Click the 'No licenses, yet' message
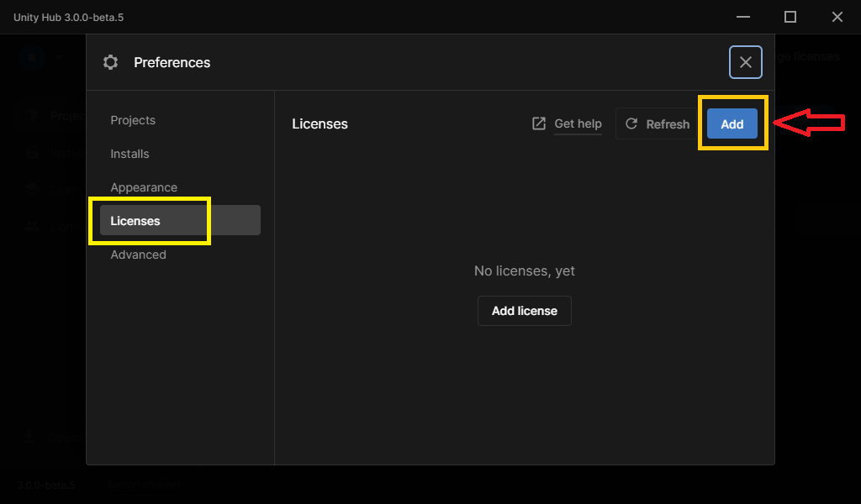The width and height of the screenshot is (861, 504). click(x=525, y=271)
